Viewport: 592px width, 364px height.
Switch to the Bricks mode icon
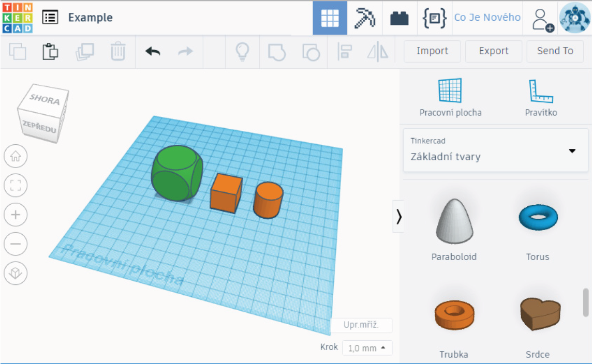click(x=399, y=18)
